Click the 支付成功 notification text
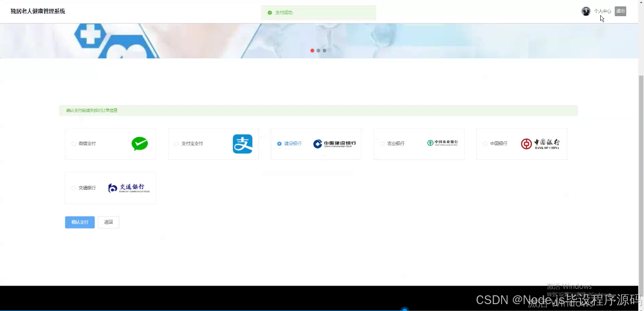The width and height of the screenshot is (644, 311). [x=284, y=13]
